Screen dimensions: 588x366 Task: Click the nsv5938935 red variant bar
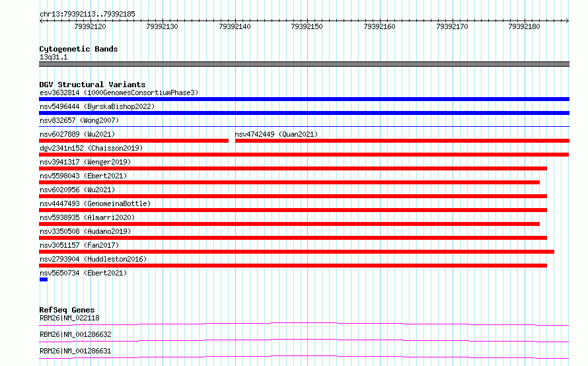tap(289, 224)
